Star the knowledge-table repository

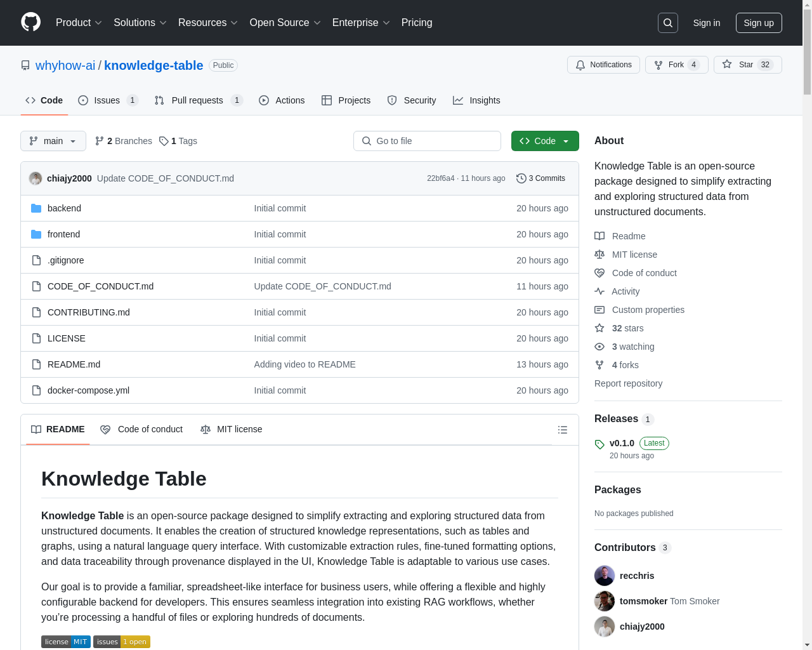(x=747, y=65)
